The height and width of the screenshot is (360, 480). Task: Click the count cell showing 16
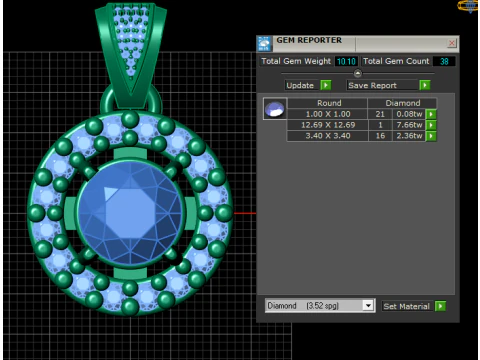[380, 136]
